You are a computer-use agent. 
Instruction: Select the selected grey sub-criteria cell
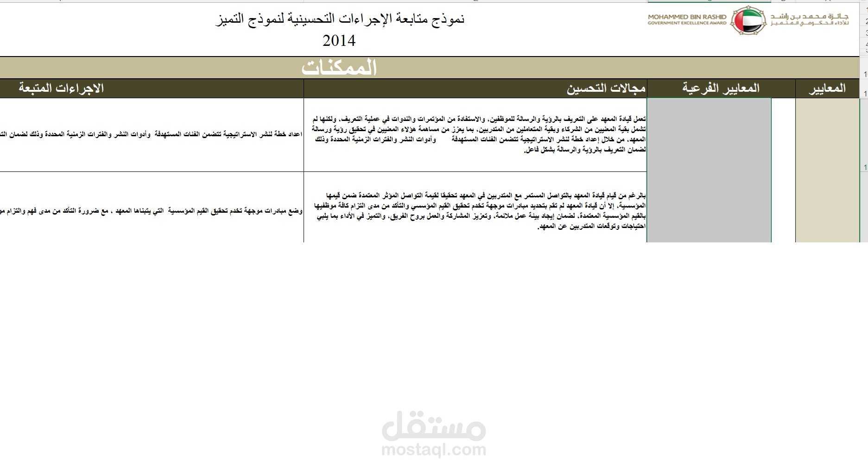[709, 170]
